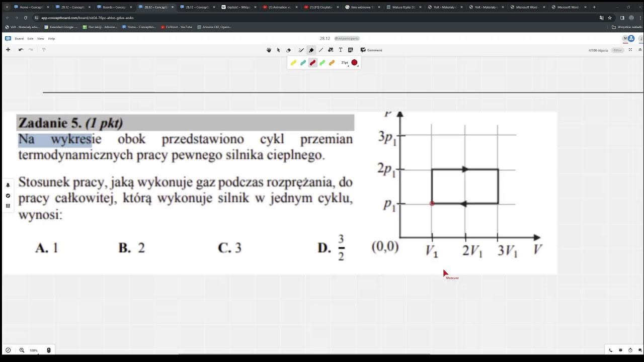Open the presentation screen icon
Screen dimensions: 644x362
620,350
